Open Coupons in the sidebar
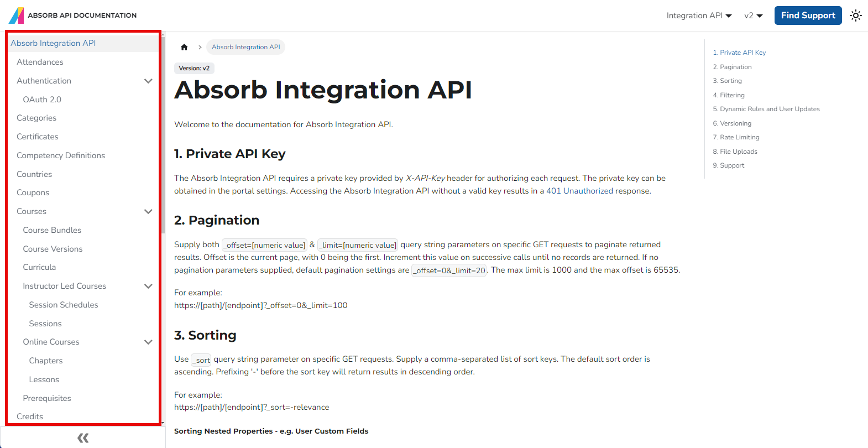 point(33,192)
